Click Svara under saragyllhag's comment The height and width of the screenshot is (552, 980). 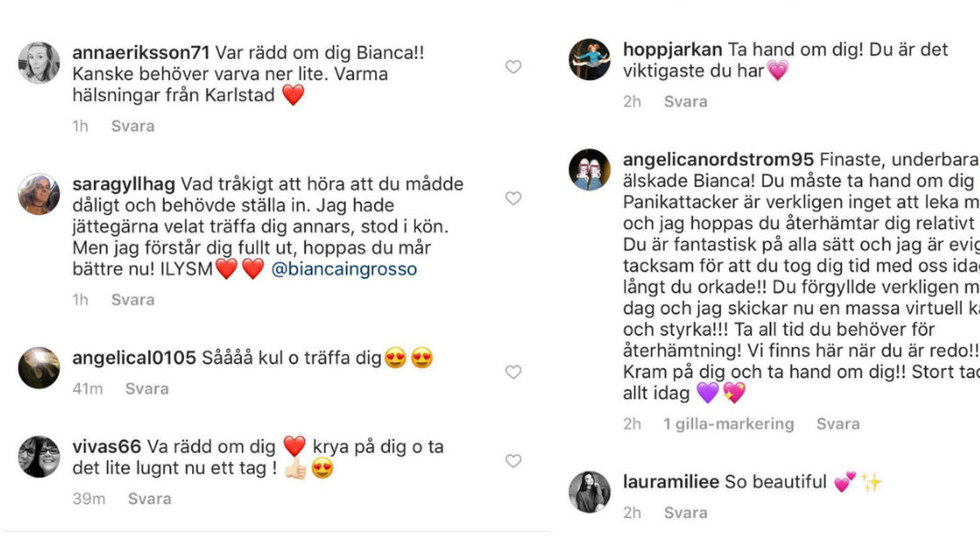(x=132, y=300)
